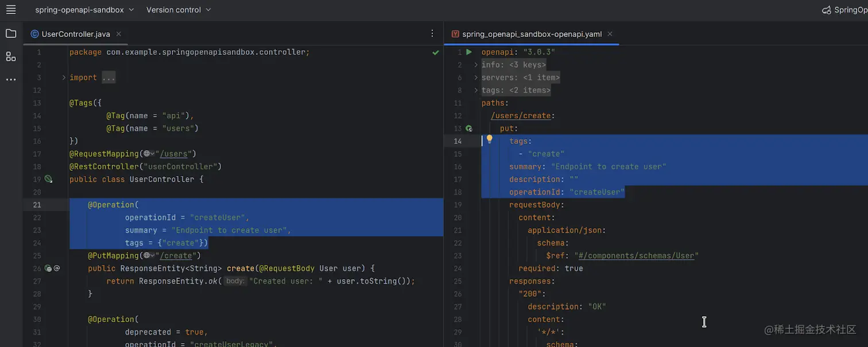Click the green run icon beside openapi version
Image resolution: width=868 pixels, height=347 pixels.
click(x=469, y=52)
